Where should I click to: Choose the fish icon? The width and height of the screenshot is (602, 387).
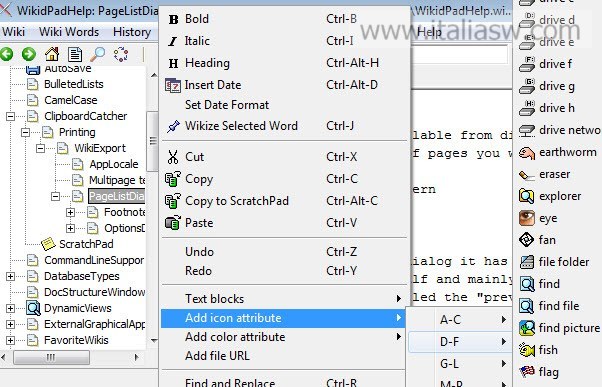[x=538, y=350]
